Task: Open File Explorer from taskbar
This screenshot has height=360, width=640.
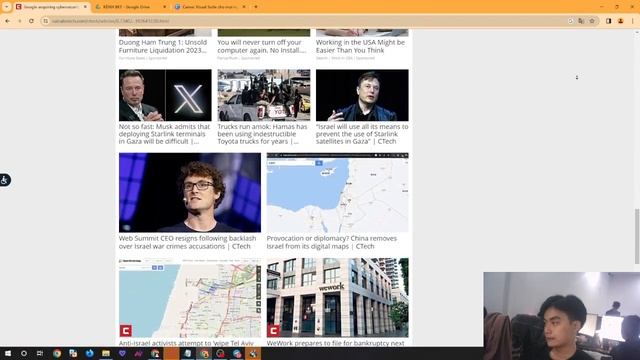Action: (106, 353)
